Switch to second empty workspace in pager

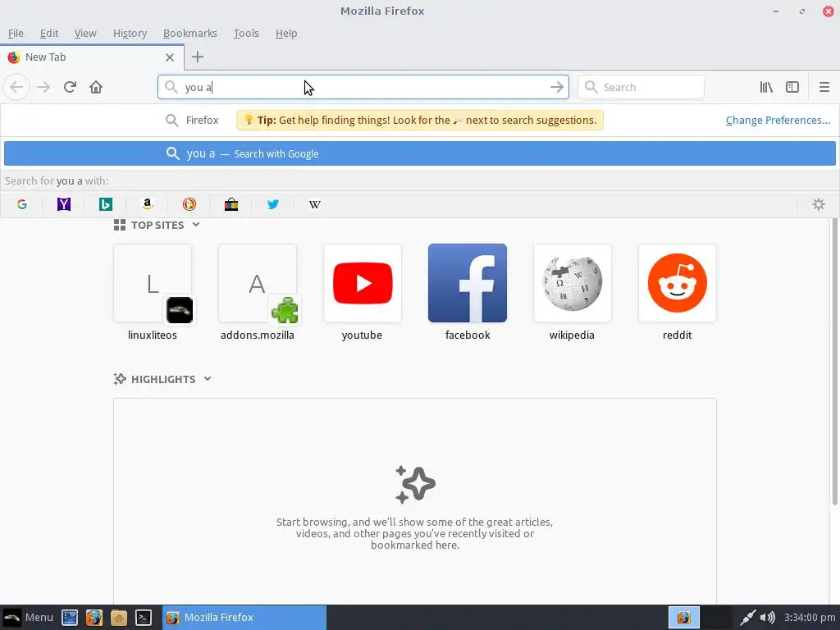click(x=716, y=617)
